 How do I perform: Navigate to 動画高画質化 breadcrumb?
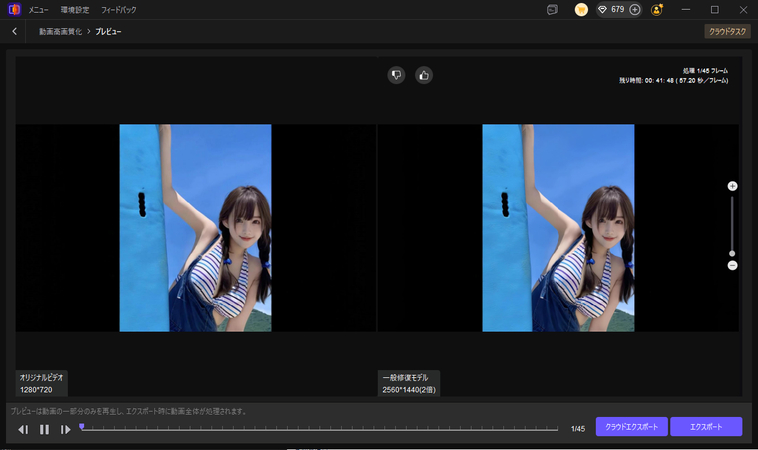click(x=60, y=31)
